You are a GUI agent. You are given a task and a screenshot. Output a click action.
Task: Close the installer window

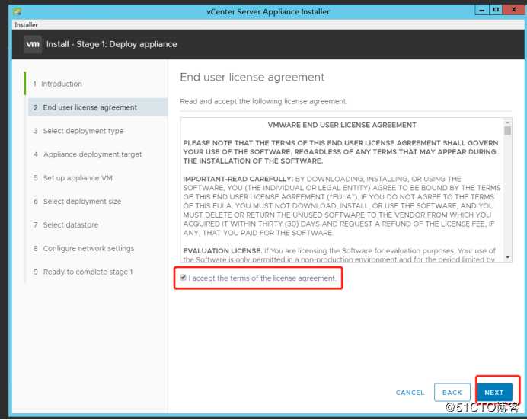[x=513, y=10]
